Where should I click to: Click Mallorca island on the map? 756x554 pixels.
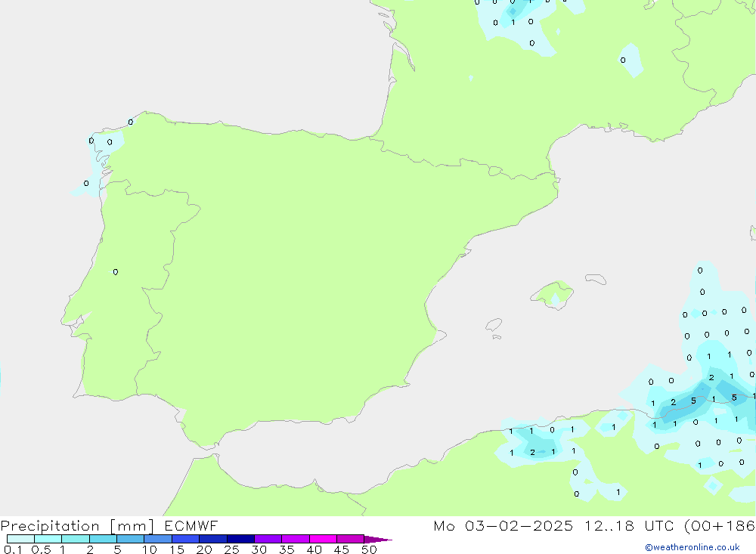[553, 294]
